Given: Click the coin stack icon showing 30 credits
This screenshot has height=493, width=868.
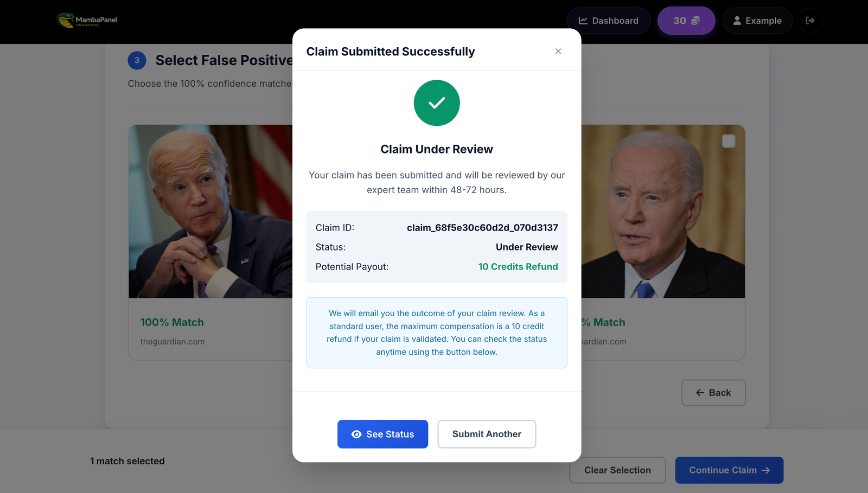Looking at the screenshot, I should tap(696, 20).
